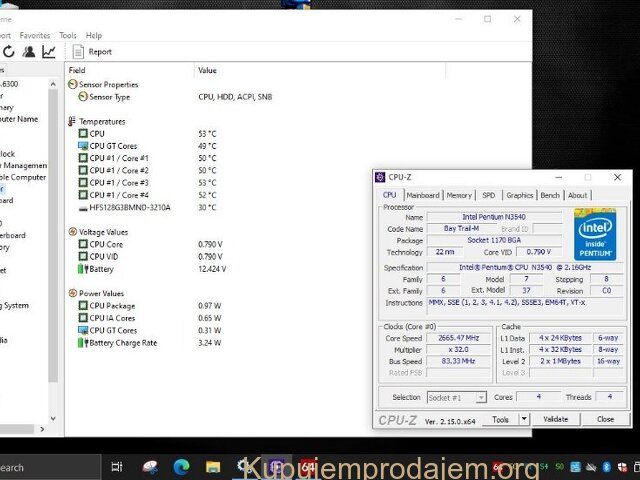Open the Help menu in AIDA64

pos(94,35)
